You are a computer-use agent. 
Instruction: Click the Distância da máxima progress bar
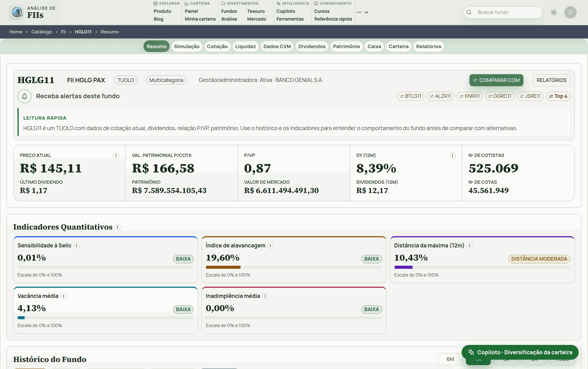click(482, 267)
